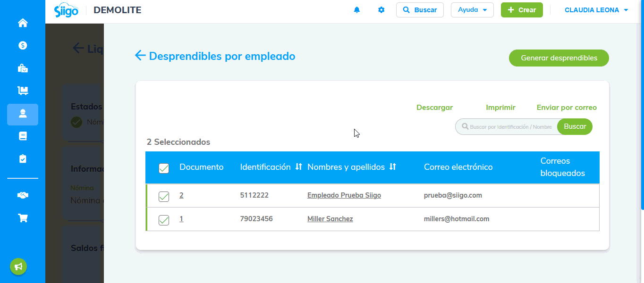
Task: Open the CLAUDIA LEONA user menu
Action: click(x=596, y=10)
